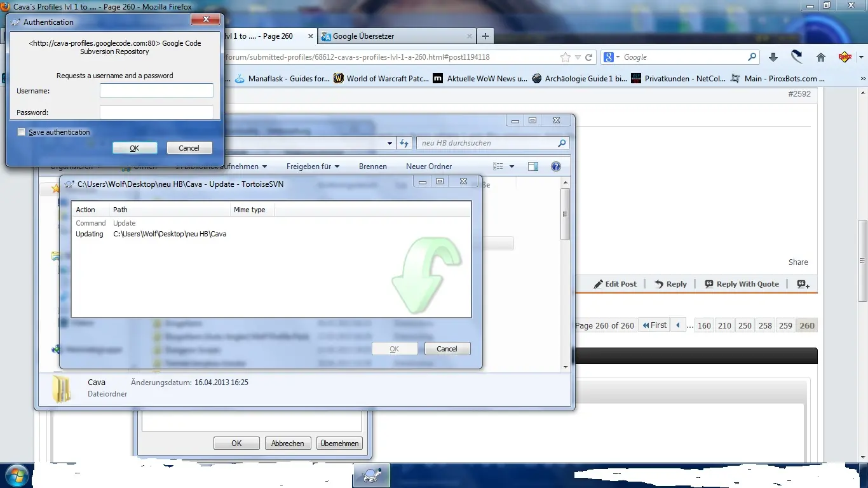Cancel the TortoiseSVN update dialog
Viewport: 868px width, 488px height.
446,348
